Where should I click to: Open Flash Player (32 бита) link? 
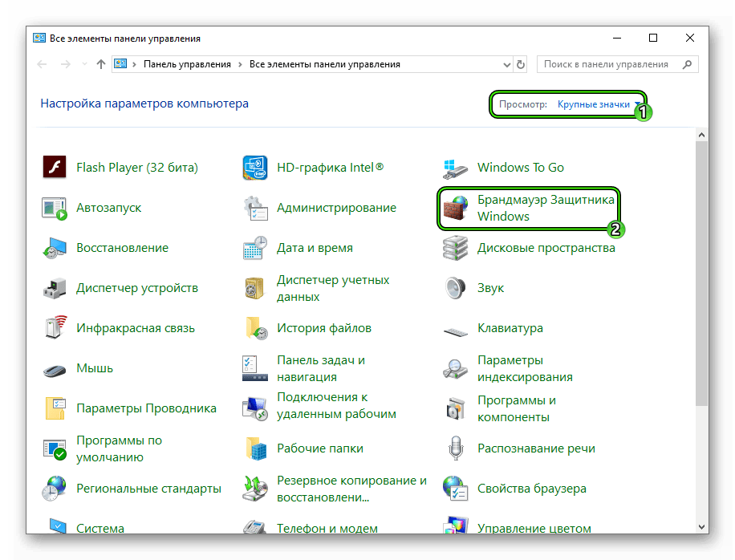coord(137,168)
